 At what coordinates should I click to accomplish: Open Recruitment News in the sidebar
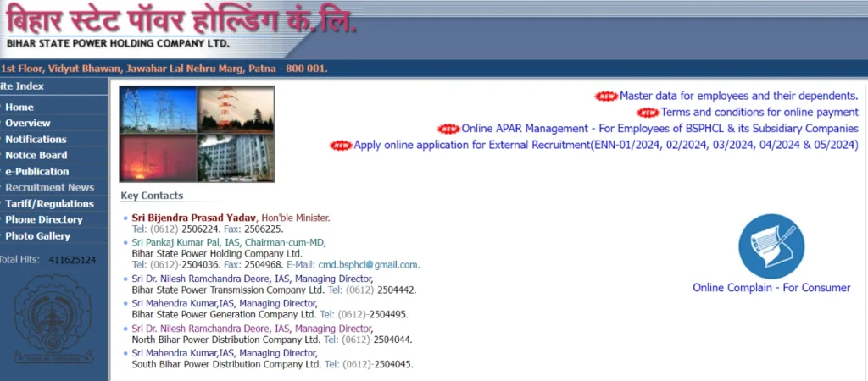pos(50,187)
